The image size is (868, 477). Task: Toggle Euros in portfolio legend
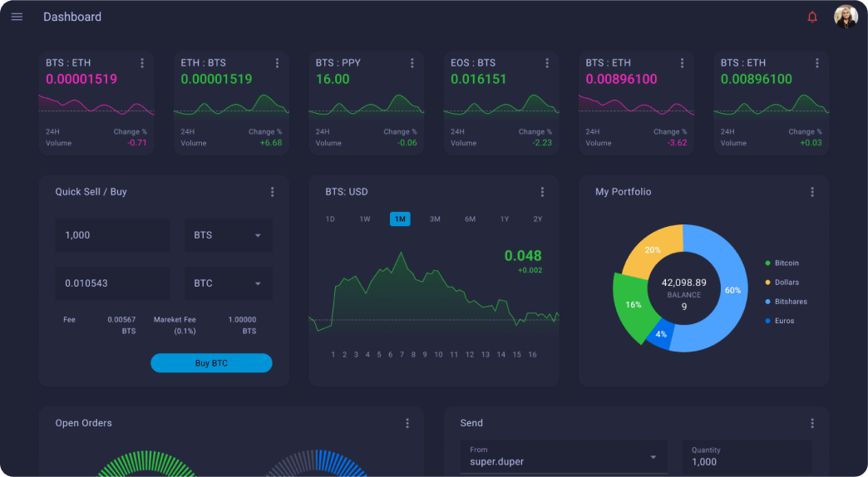click(780, 321)
